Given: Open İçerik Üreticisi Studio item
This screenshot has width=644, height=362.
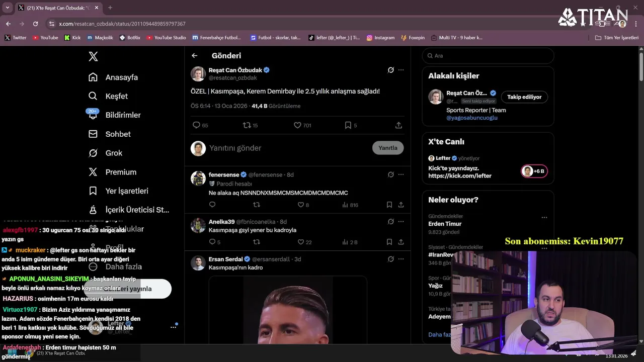Looking at the screenshot, I should [x=129, y=210].
